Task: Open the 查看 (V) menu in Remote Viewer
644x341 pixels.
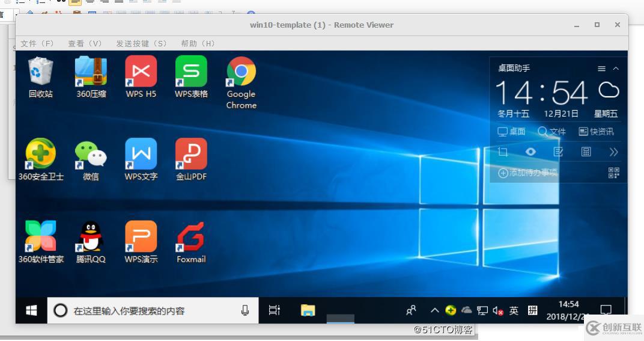Action: (85, 43)
